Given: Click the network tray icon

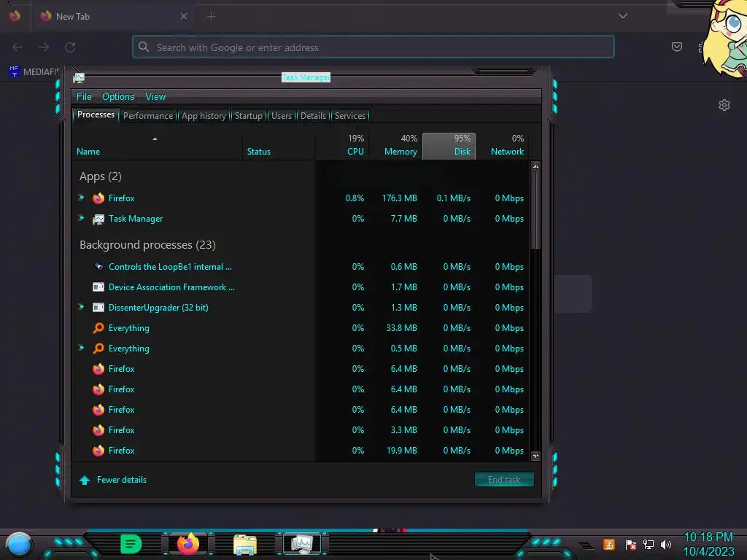Looking at the screenshot, I should click(649, 544).
